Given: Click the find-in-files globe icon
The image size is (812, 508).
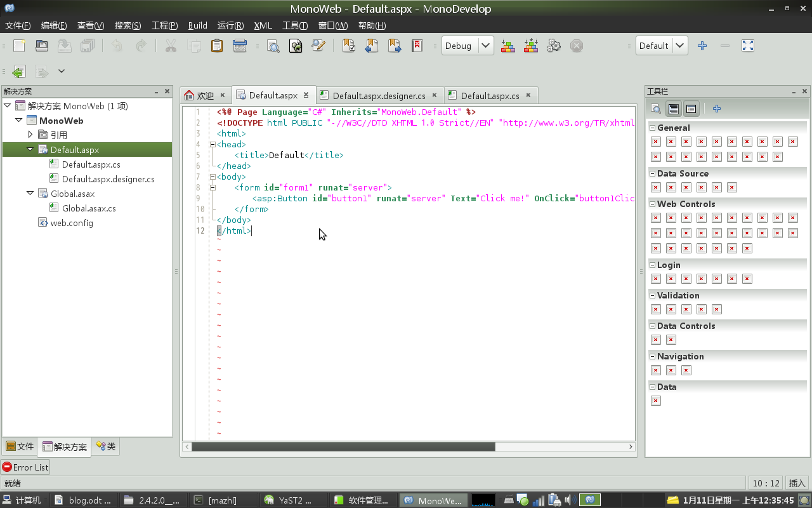Looking at the screenshot, I should pyautogui.click(x=296, y=46).
